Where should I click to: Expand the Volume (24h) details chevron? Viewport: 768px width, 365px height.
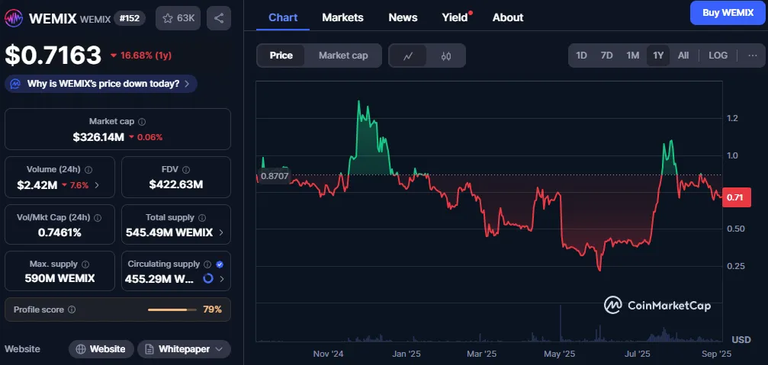coord(96,185)
